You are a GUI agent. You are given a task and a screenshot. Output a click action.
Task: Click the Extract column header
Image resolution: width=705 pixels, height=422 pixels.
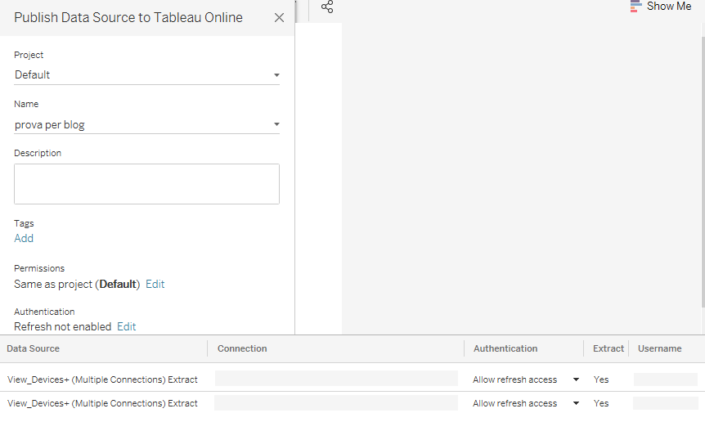(x=608, y=348)
